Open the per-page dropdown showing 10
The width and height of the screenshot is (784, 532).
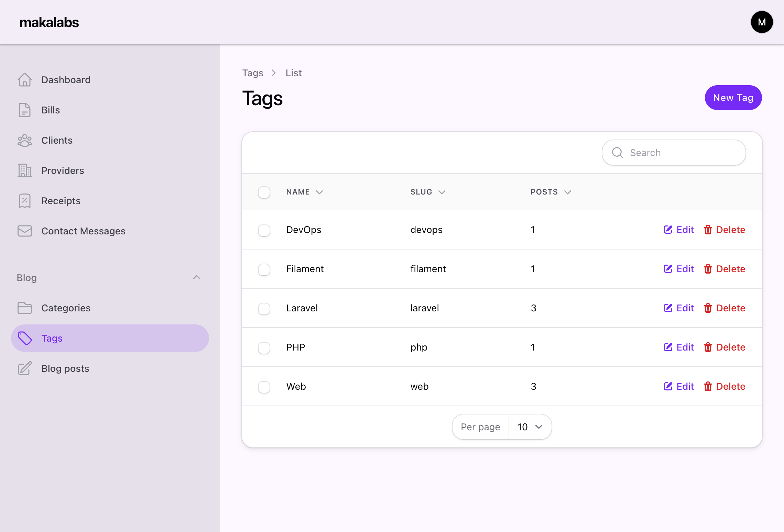tap(530, 426)
